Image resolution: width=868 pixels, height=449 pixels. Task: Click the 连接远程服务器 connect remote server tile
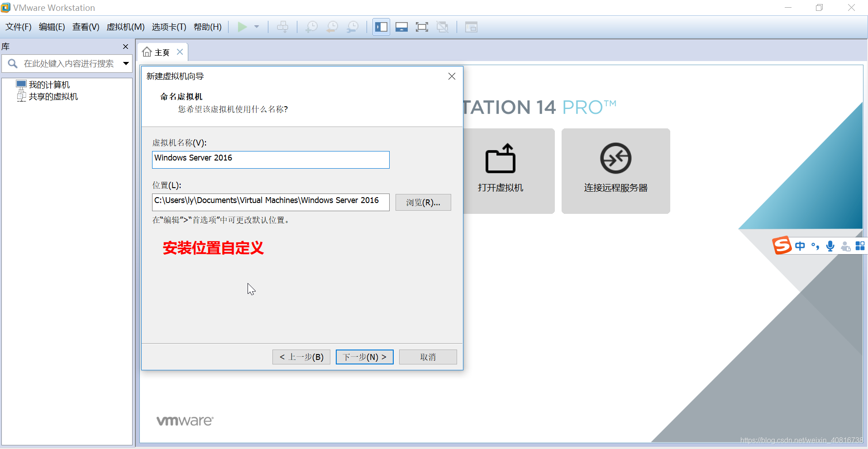point(616,171)
